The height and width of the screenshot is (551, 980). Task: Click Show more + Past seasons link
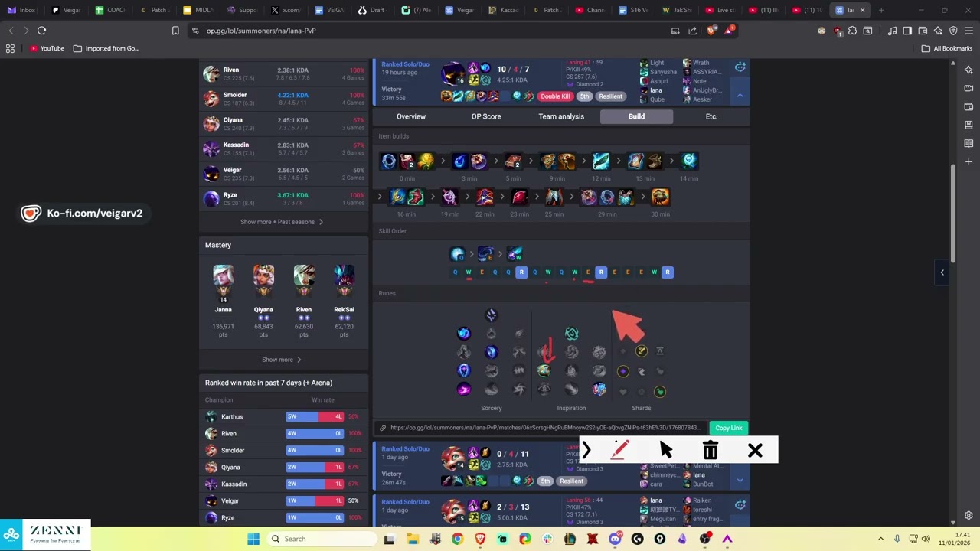pos(282,222)
